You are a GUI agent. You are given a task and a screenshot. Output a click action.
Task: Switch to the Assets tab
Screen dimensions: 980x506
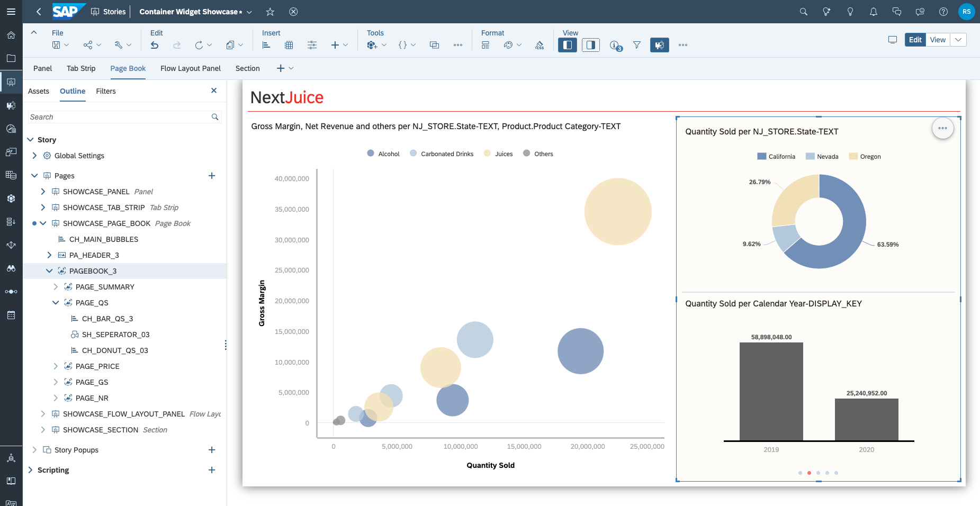pyautogui.click(x=38, y=91)
